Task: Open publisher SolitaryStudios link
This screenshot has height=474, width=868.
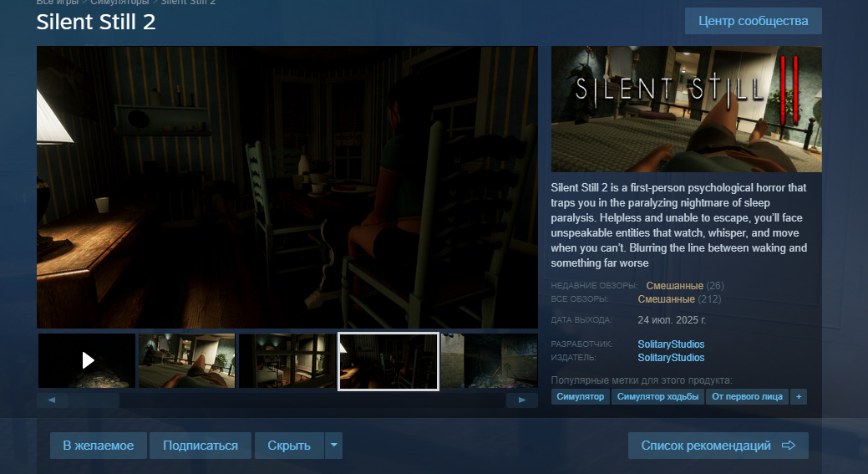Action: click(671, 358)
